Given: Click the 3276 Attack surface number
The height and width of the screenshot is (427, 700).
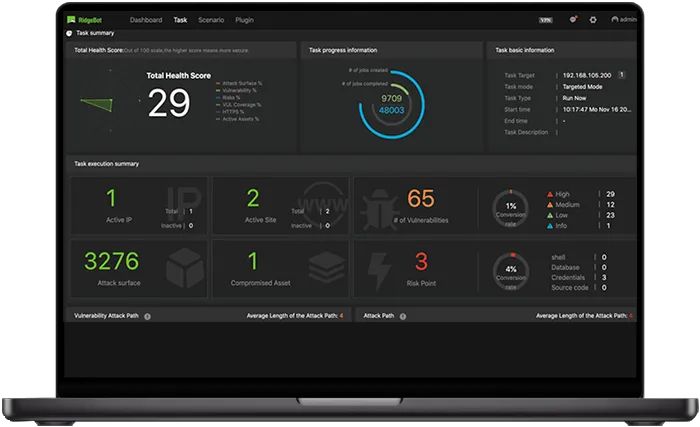Looking at the screenshot, I should 112,261.
